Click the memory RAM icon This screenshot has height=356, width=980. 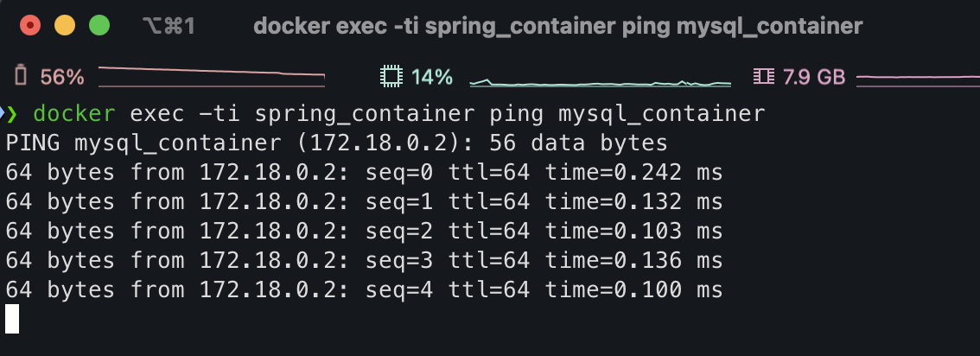(x=764, y=77)
